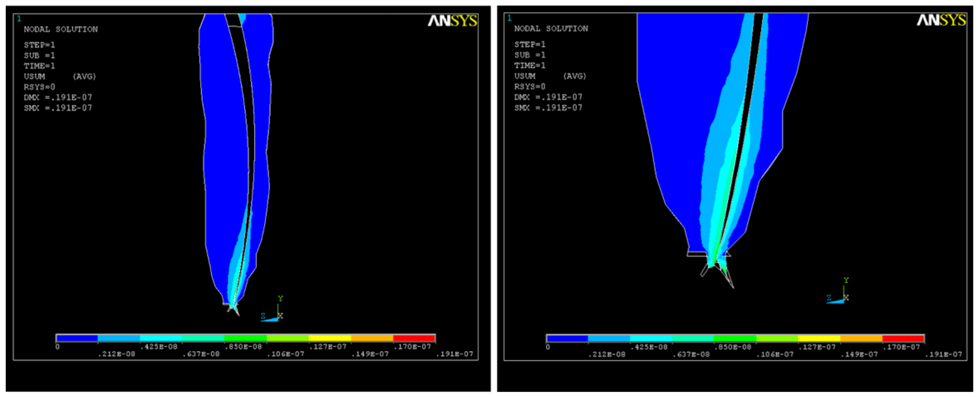Viewport: 980px width, 398px height.
Task: Click legend value ".637E-08" in left plot
Action: (x=201, y=354)
